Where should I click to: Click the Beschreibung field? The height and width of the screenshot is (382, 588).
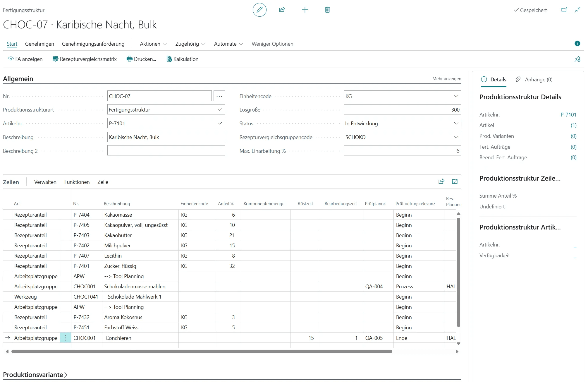tap(166, 137)
